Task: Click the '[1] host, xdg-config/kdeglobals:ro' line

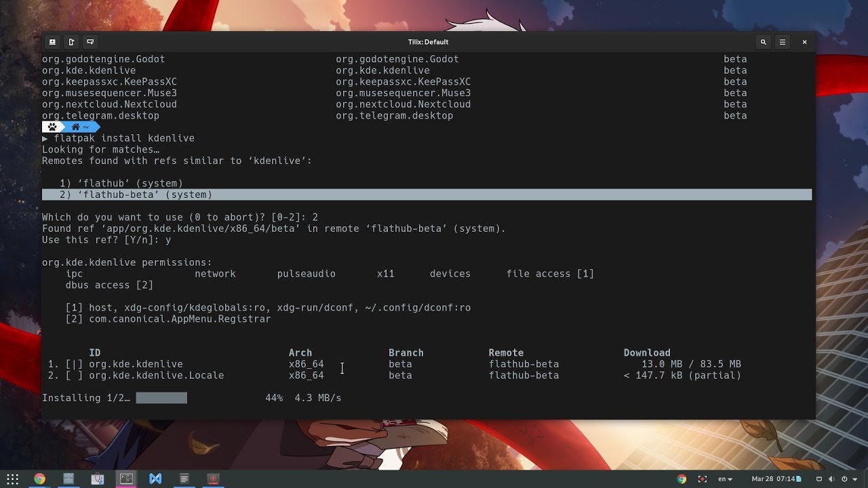Action: click(268, 308)
